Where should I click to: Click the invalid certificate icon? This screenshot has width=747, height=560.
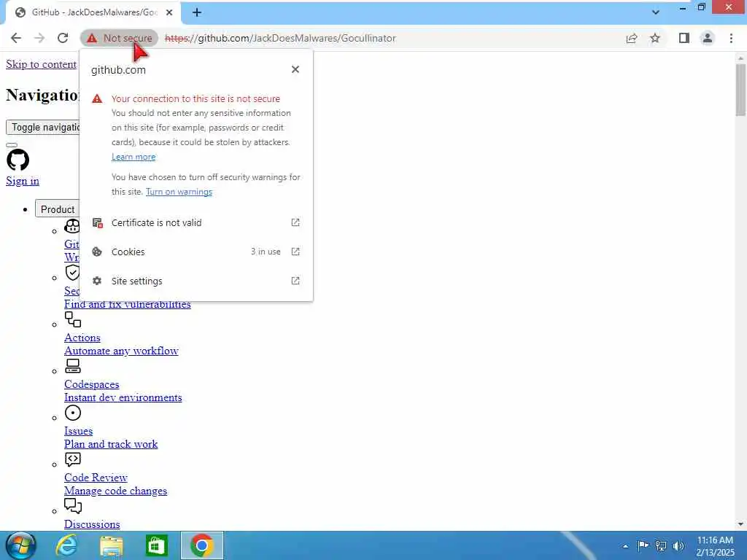pyautogui.click(x=97, y=223)
